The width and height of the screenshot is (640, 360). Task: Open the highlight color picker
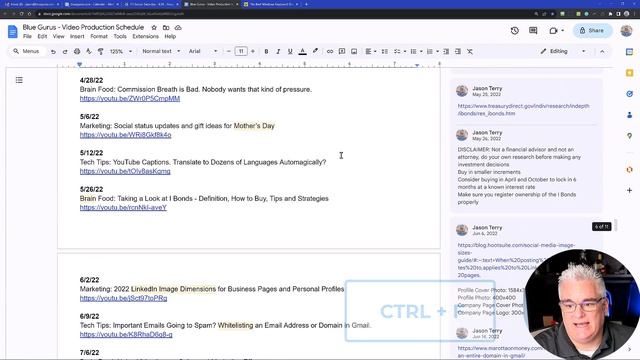315,51
